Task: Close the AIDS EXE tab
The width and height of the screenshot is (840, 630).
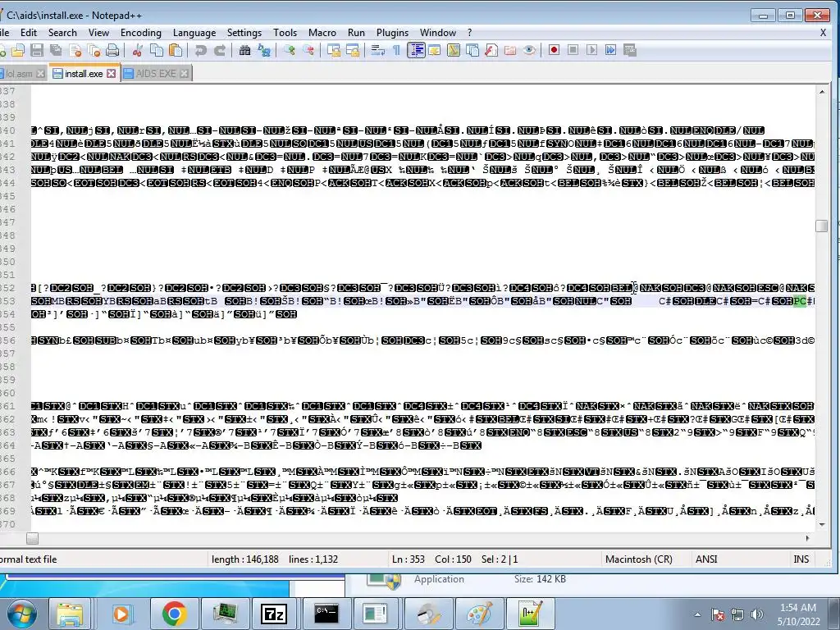Action: 184,74
